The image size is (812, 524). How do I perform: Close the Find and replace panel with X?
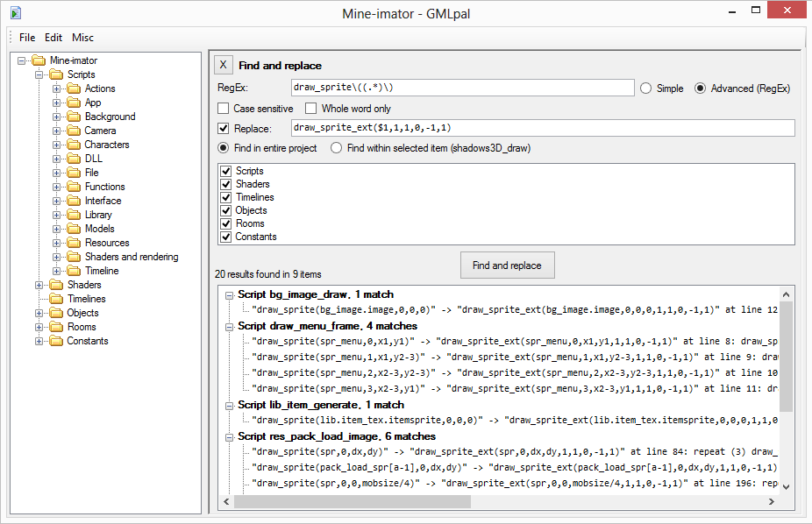pyautogui.click(x=224, y=65)
